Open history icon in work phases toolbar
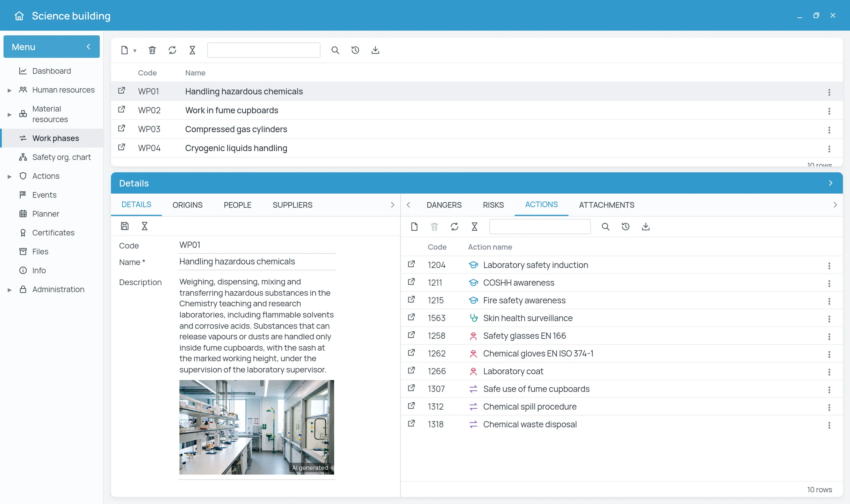The width and height of the screenshot is (850, 504). [x=355, y=50]
